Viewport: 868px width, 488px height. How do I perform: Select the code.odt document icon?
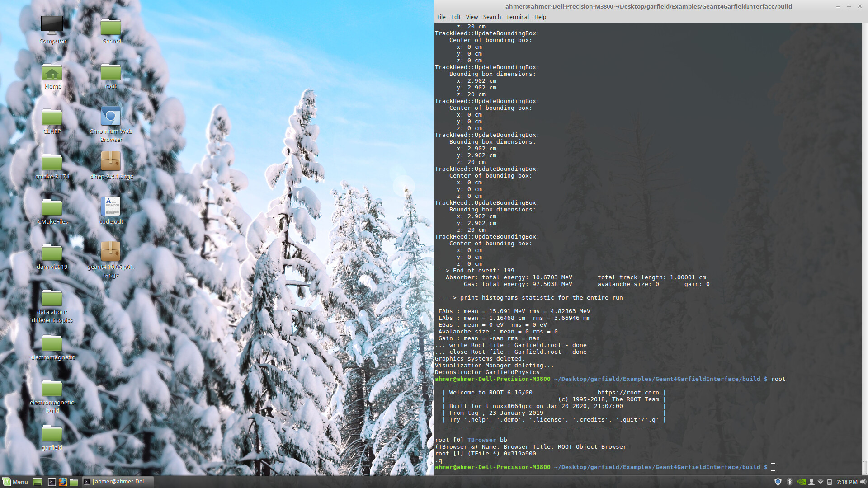tap(111, 210)
